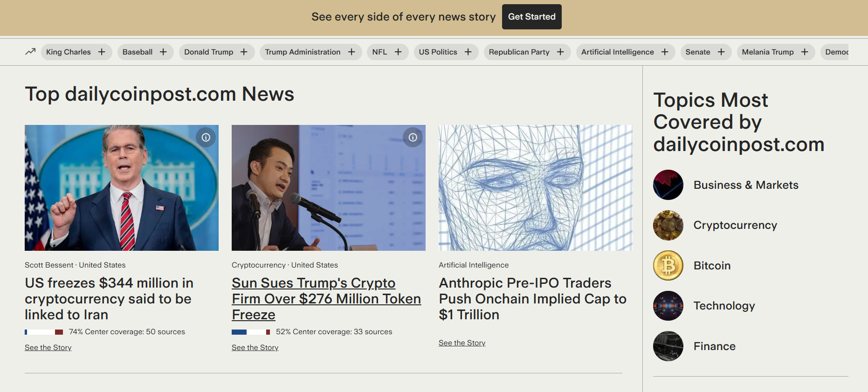Open Cryptocurrency topic link in sidebar

click(x=735, y=226)
